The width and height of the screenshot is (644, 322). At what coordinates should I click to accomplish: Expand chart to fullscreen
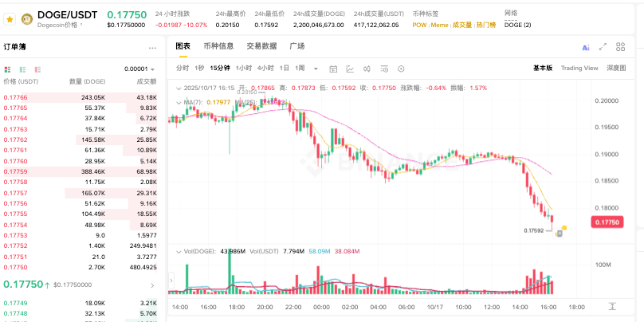click(603, 47)
